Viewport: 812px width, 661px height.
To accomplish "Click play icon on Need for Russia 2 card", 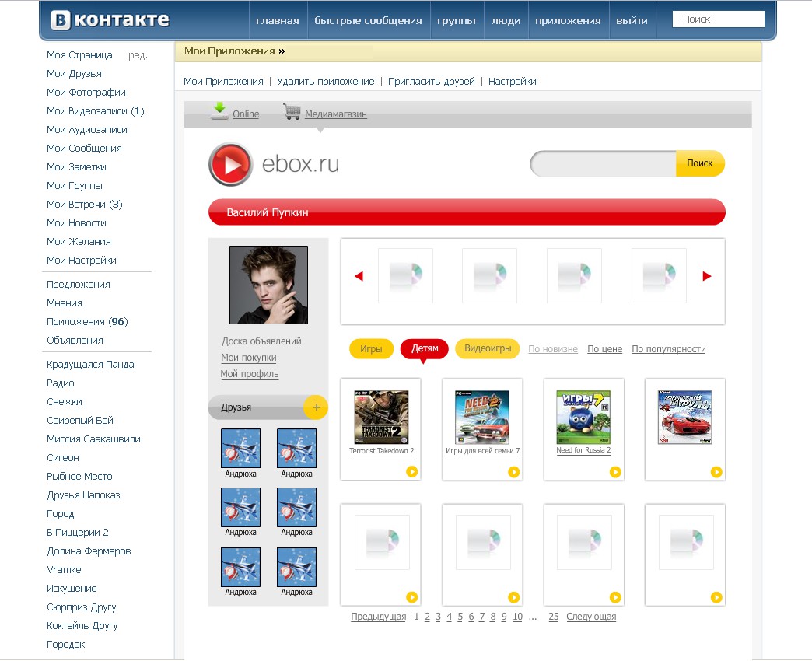I will pos(615,471).
